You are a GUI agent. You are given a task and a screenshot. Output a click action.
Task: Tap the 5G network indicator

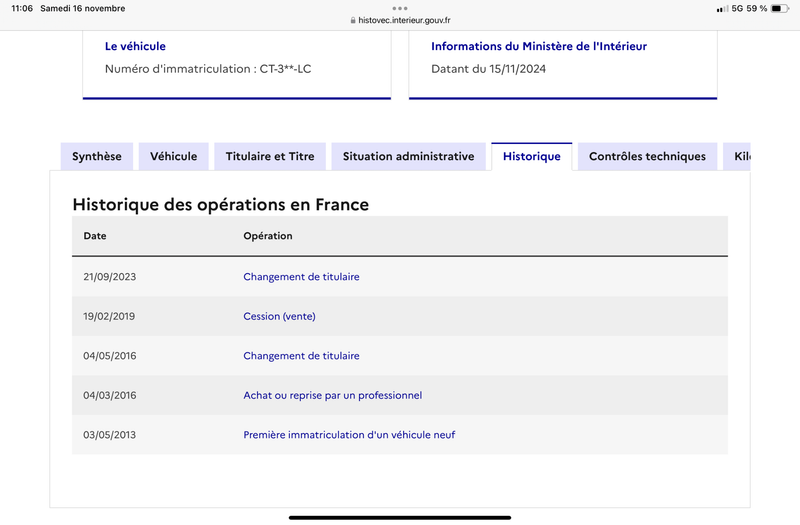click(x=737, y=9)
